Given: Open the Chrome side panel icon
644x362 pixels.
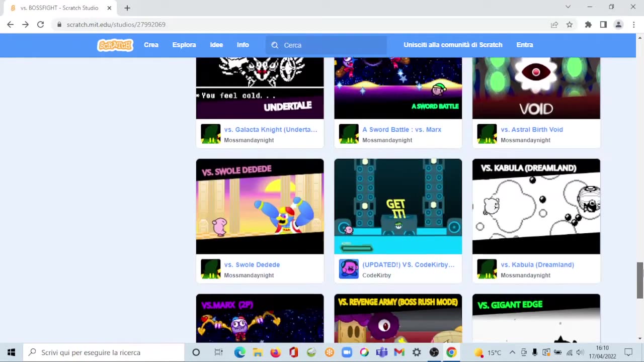Looking at the screenshot, I should (x=603, y=24).
